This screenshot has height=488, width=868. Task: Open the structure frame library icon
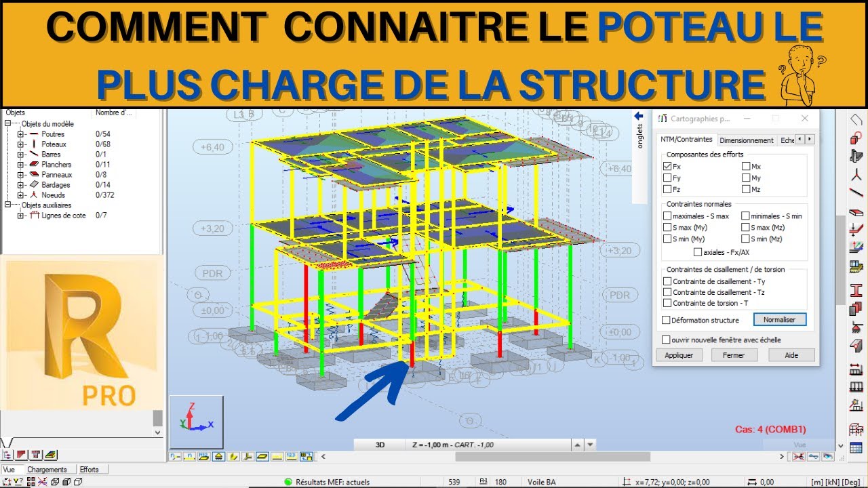point(856,429)
